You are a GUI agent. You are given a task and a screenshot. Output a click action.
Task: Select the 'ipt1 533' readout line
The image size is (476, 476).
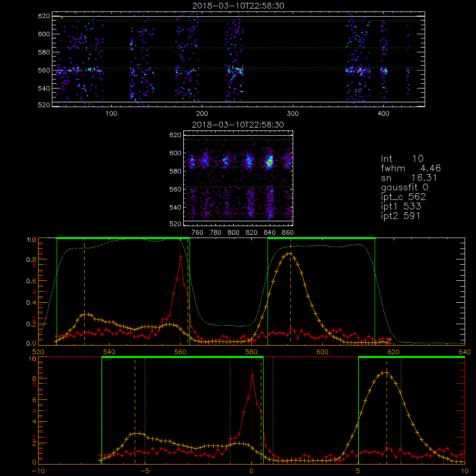[x=401, y=207]
